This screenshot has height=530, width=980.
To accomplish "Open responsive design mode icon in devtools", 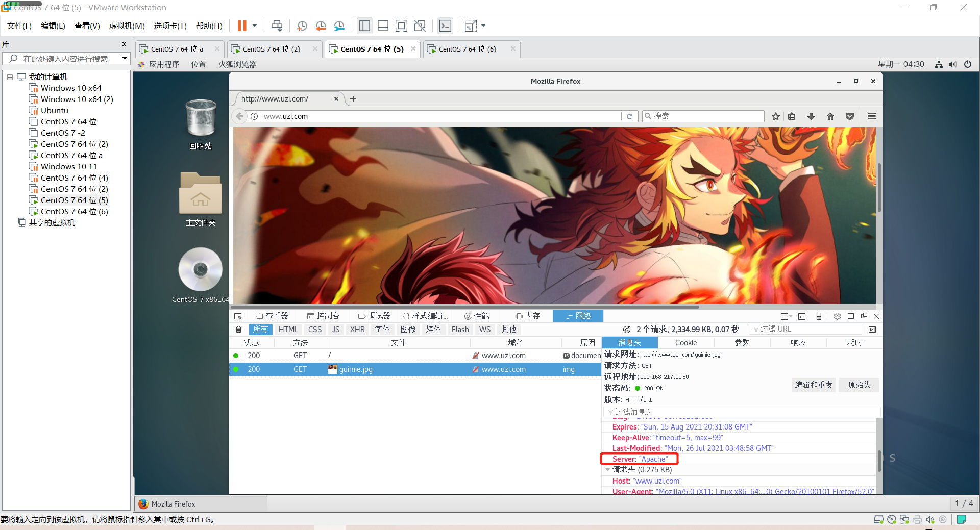I will [x=819, y=316].
